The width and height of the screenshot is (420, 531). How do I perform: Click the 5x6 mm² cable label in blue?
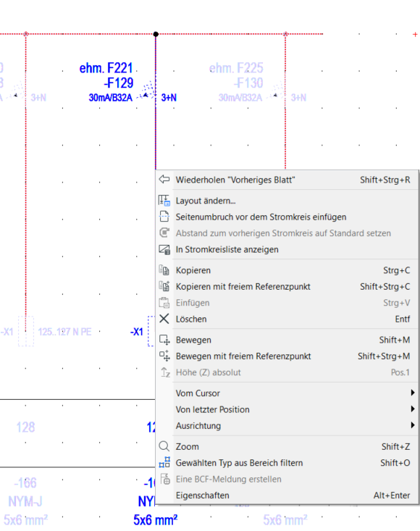pos(156,520)
